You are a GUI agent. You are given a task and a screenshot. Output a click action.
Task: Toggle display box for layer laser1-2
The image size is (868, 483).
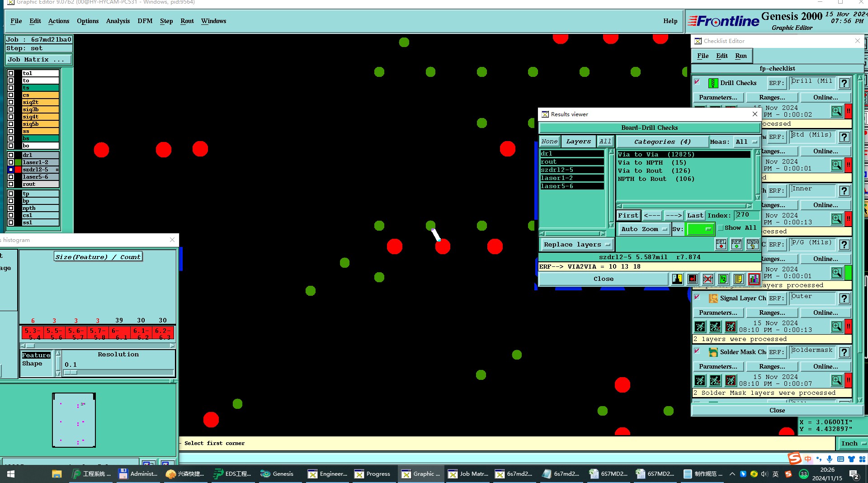click(x=11, y=162)
